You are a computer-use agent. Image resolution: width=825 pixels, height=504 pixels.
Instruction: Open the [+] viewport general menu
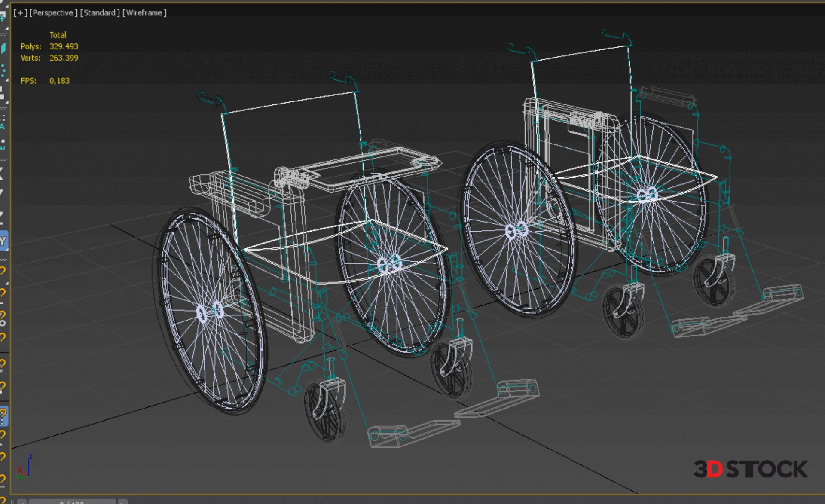tap(20, 13)
